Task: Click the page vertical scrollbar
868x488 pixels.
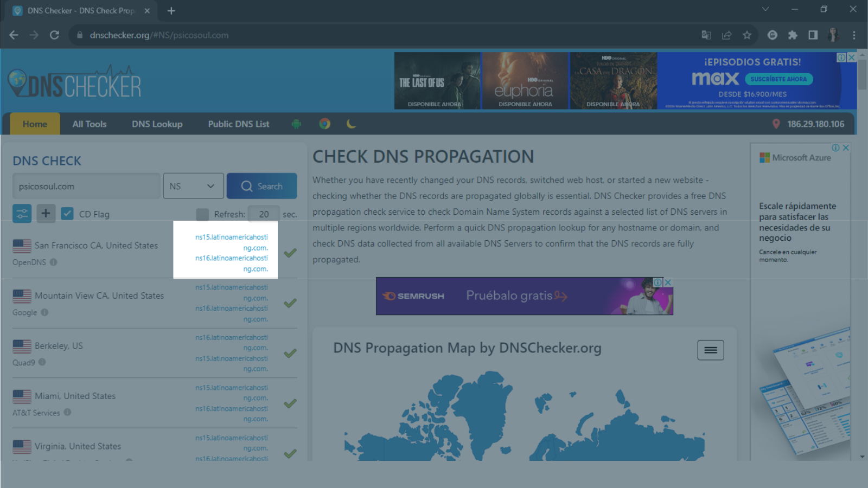Action: [863, 75]
